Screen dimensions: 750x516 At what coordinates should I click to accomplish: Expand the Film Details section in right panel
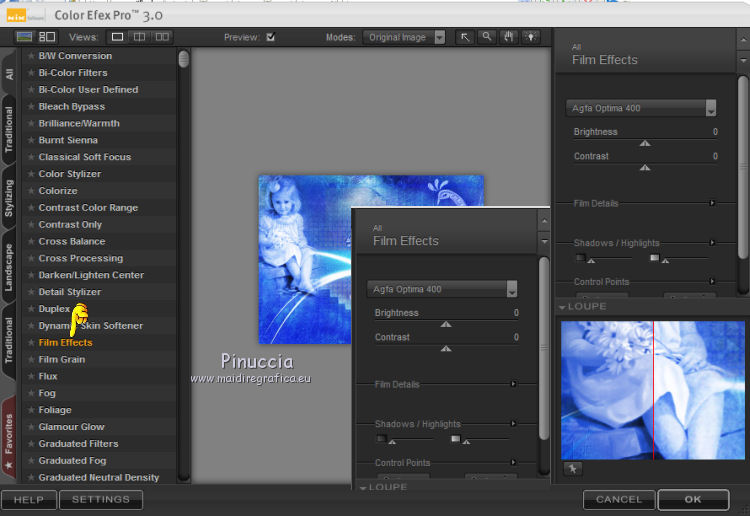coord(712,203)
